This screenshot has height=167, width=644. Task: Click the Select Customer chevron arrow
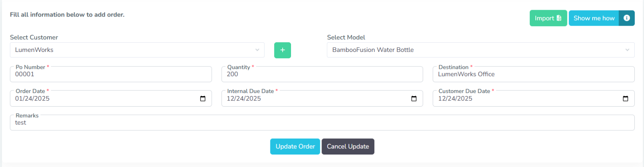[257, 50]
